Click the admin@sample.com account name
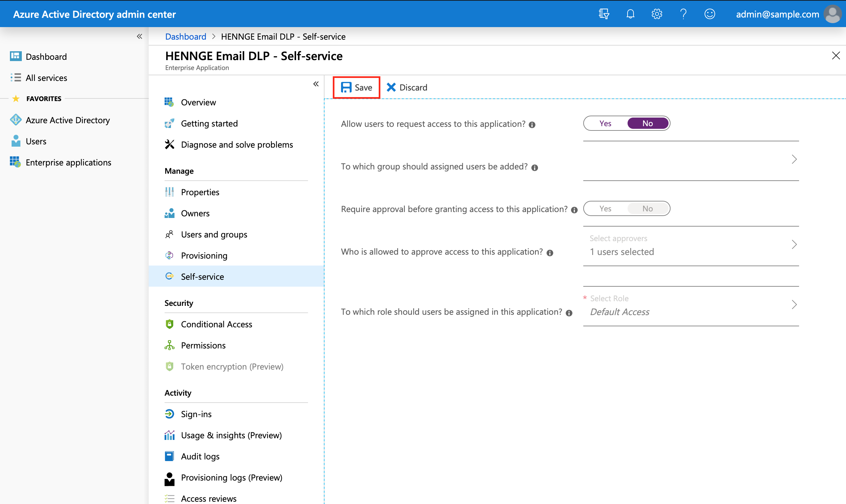 coord(777,14)
